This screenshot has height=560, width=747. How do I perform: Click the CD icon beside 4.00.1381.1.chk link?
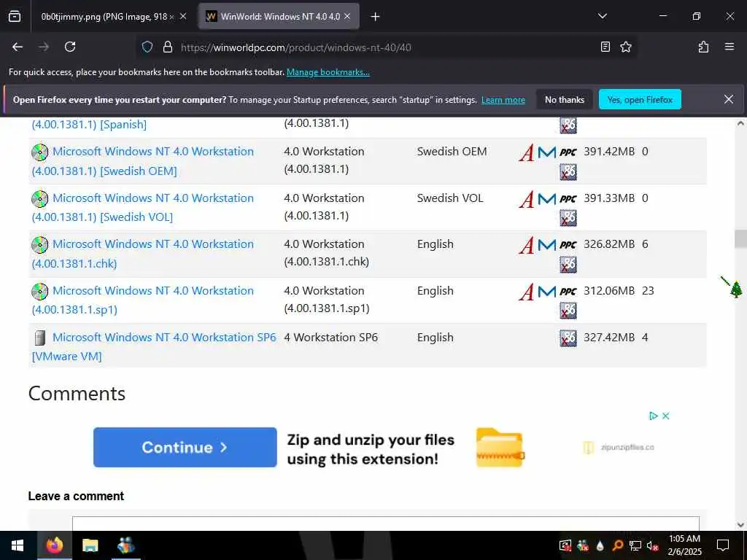click(x=40, y=245)
